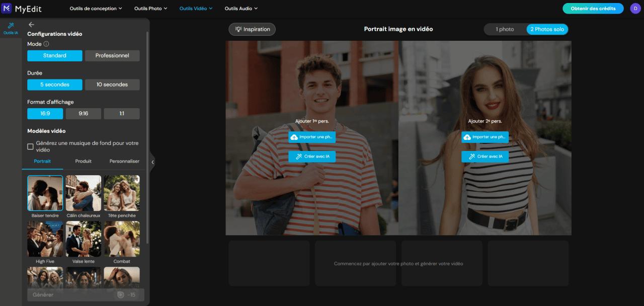Click the cloud upload icon for 1st person
This screenshot has height=306, width=644.
[x=294, y=137]
